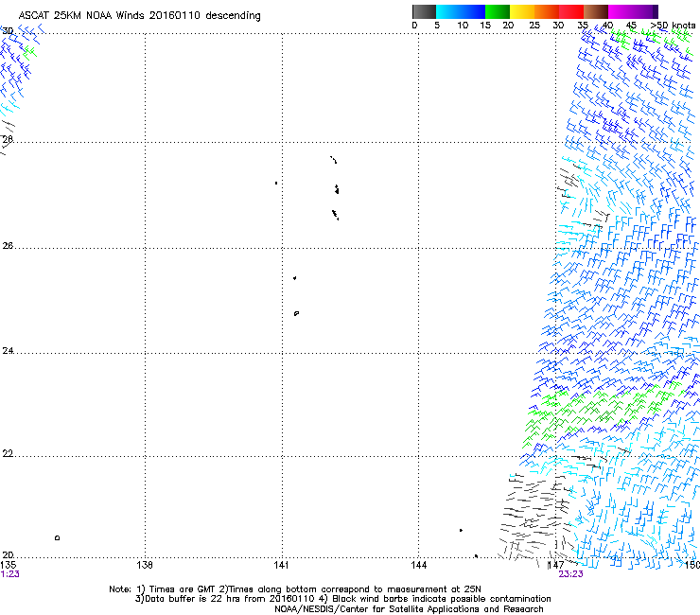Click the brown 35-40 knots color segment
The width and height of the screenshot is (700, 615).
point(596,11)
